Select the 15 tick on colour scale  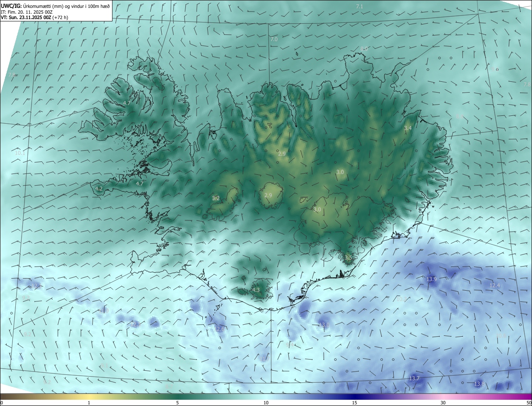pyautogui.click(x=355, y=403)
